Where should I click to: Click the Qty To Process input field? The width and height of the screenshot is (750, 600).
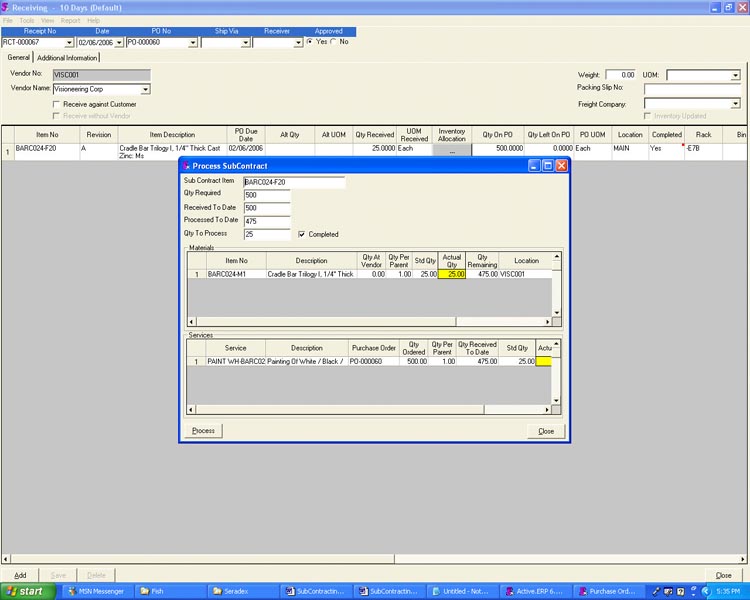[x=267, y=234]
